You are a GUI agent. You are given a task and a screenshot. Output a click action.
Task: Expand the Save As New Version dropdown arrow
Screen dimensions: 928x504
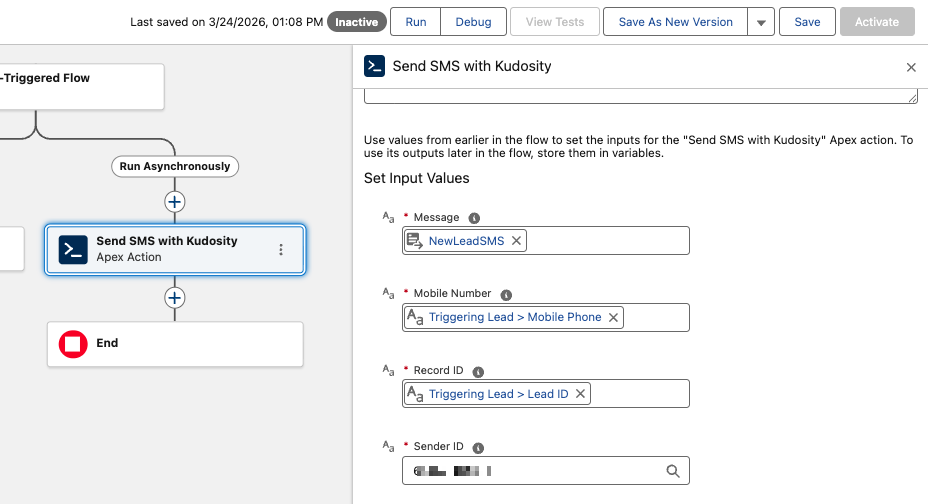761,22
